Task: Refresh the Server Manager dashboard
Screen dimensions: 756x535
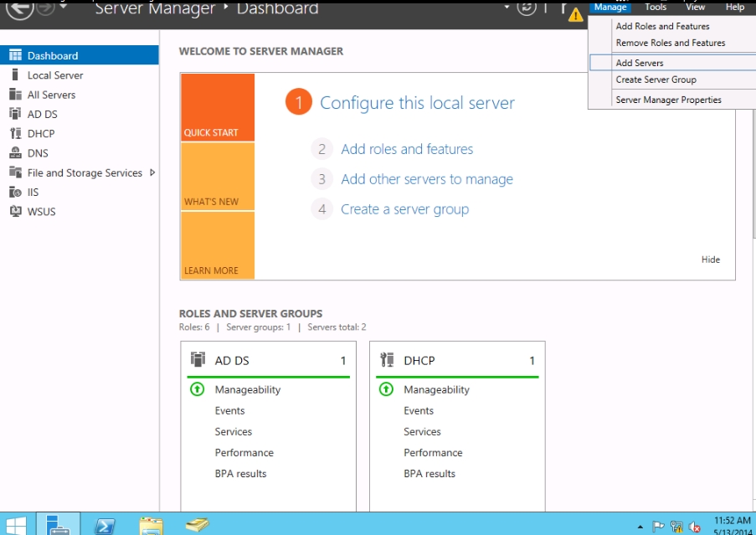Action: [x=527, y=8]
